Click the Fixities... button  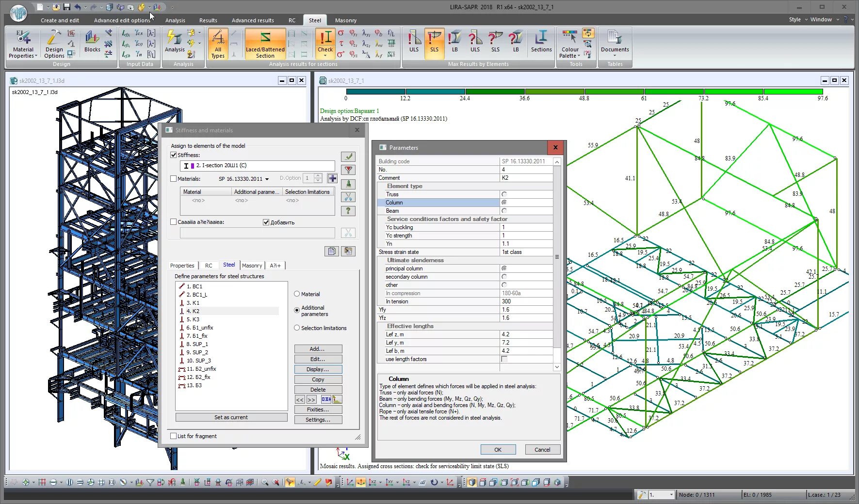tap(318, 409)
